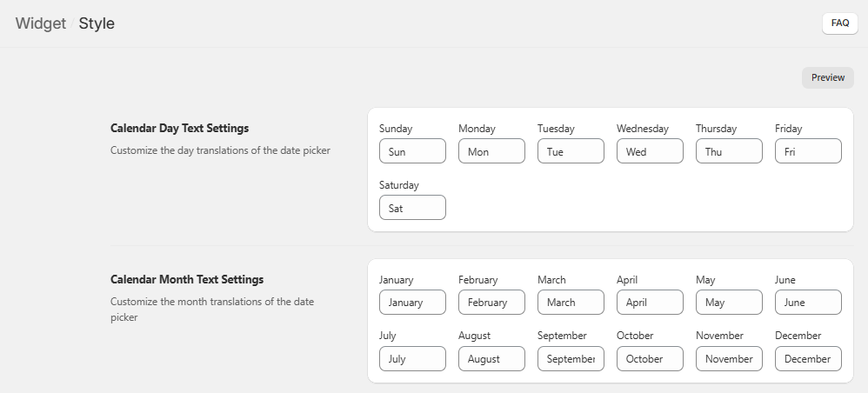Select the Style tab
This screenshot has height=393, width=868.
point(97,23)
